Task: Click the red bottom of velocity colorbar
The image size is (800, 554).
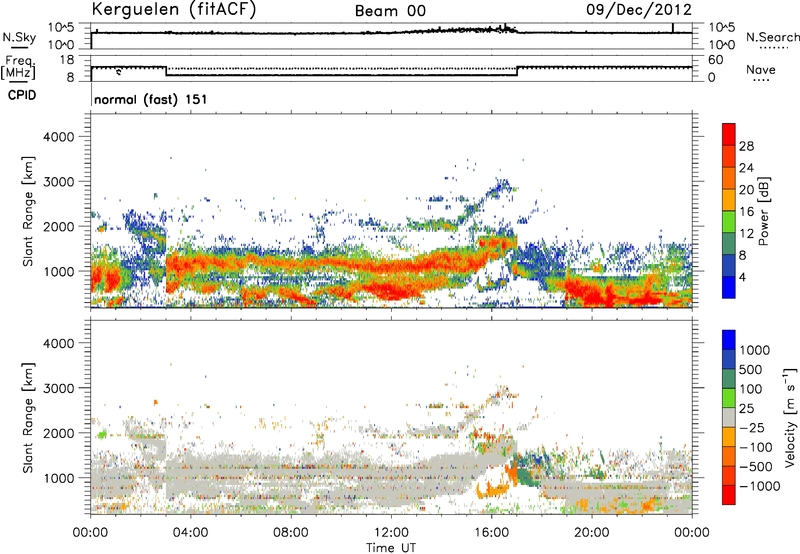Action: 729,495
